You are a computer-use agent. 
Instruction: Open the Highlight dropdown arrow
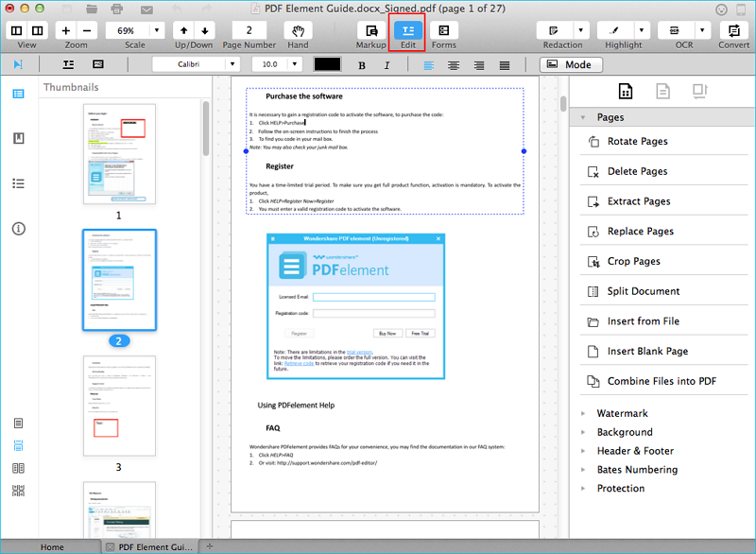pyautogui.click(x=642, y=31)
